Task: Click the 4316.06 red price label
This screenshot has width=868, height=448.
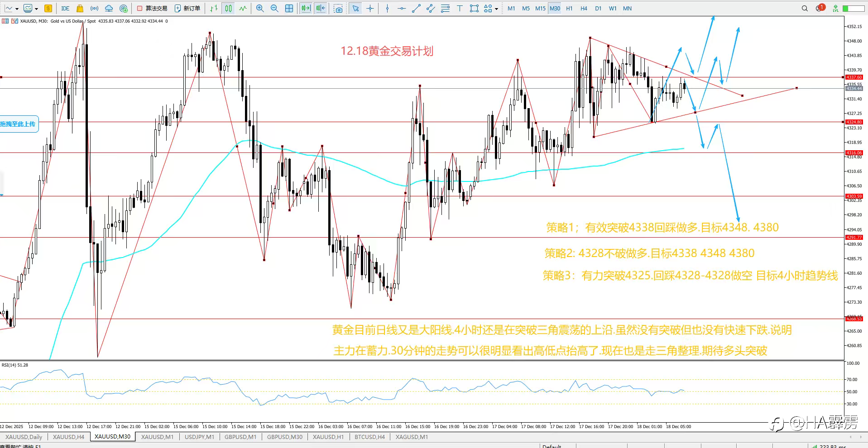Action: pos(854,153)
